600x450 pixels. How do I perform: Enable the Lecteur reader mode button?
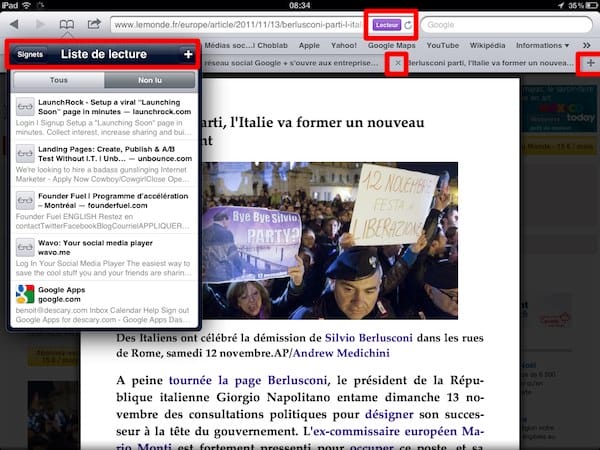[385, 24]
